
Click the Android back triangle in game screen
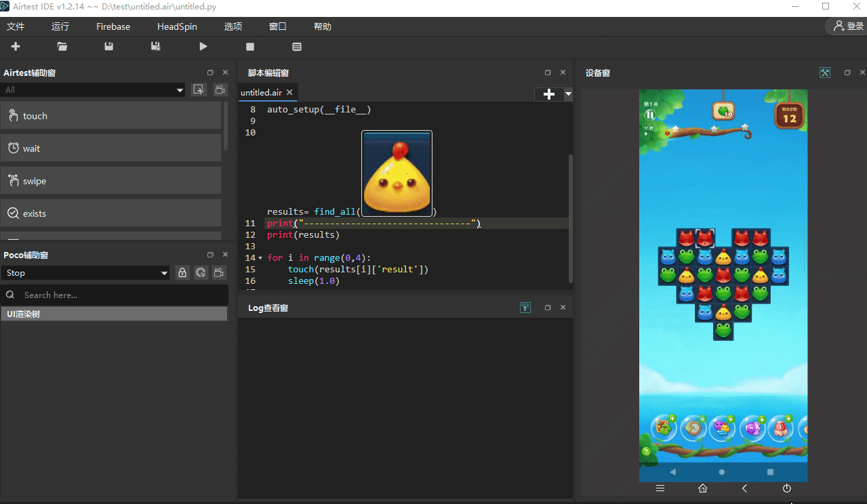coord(672,471)
